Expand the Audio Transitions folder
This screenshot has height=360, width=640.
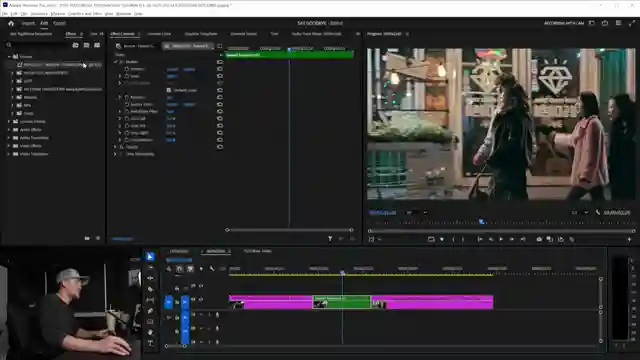[9, 138]
